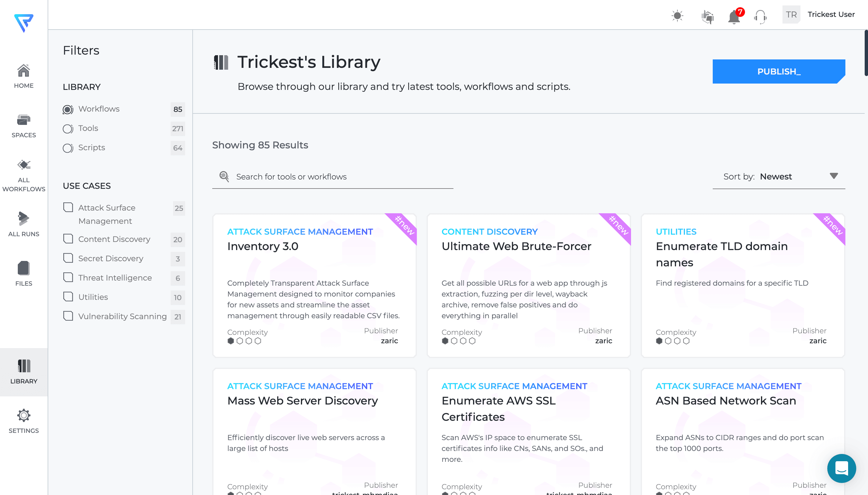This screenshot has height=495, width=868.
Task: Click the library books title icon
Action: pyautogui.click(x=221, y=62)
